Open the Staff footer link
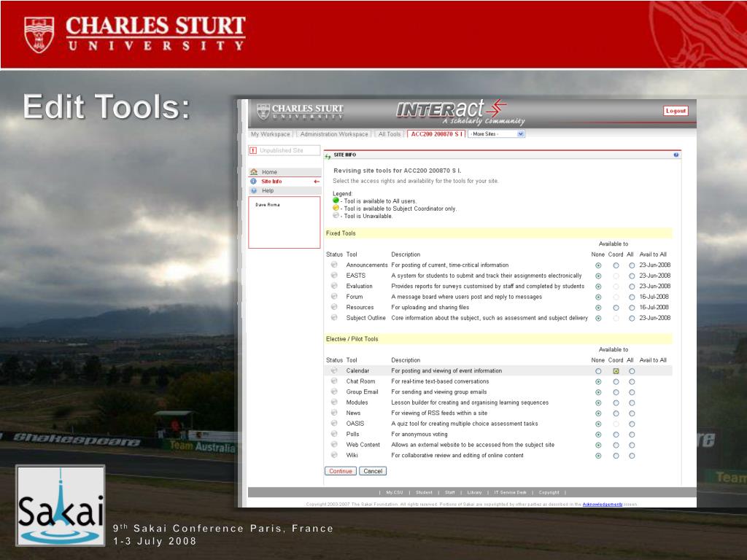The image size is (747, 560). coord(449,492)
